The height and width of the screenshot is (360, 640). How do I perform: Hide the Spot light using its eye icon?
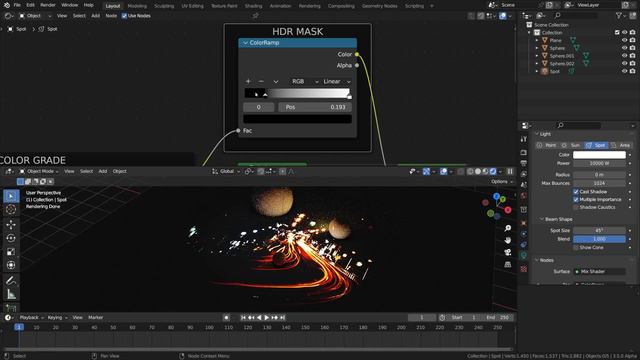coord(624,71)
